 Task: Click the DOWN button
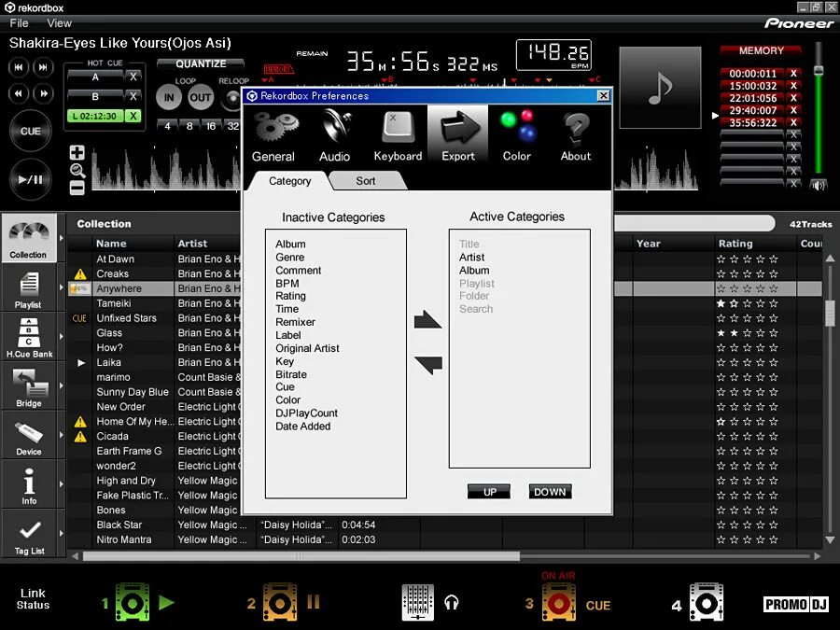tap(550, 492)
